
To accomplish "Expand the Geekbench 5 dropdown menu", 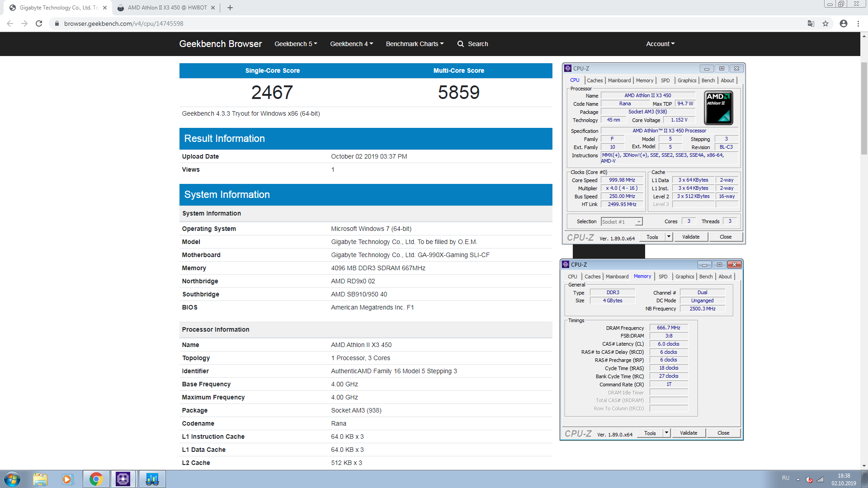I will [x=296, y=44].
